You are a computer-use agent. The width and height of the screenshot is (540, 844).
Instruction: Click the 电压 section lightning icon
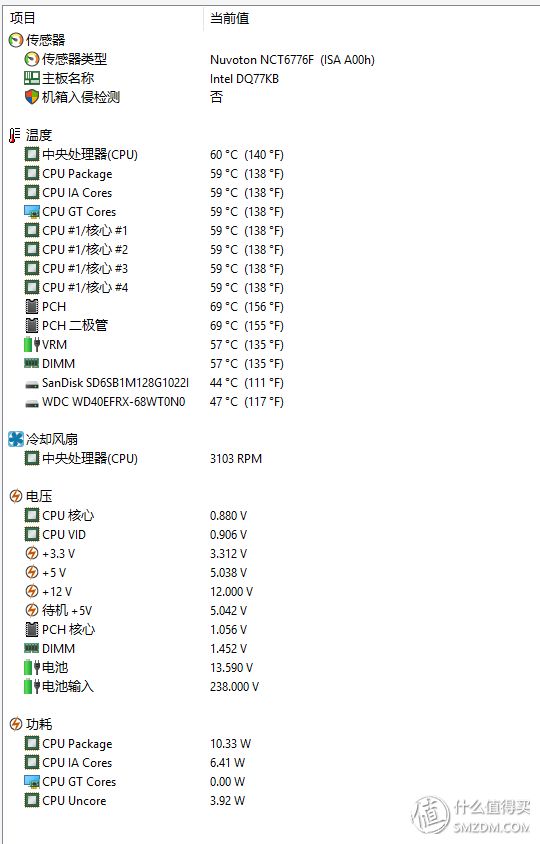click(x=16, y=496)
